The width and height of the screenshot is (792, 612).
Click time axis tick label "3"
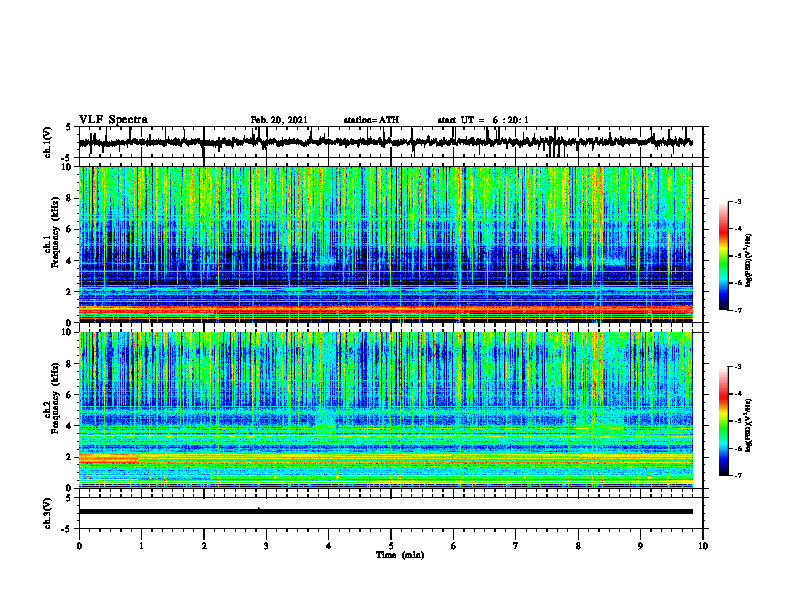click(266, 546)
